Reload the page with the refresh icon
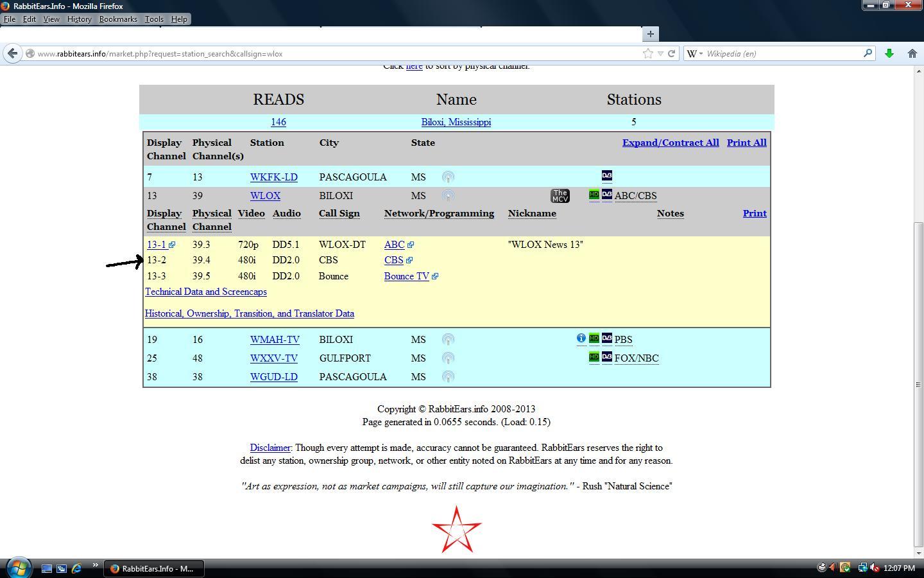Image resolution: width=924 pixels, height=578 pixels. (671, 54)
